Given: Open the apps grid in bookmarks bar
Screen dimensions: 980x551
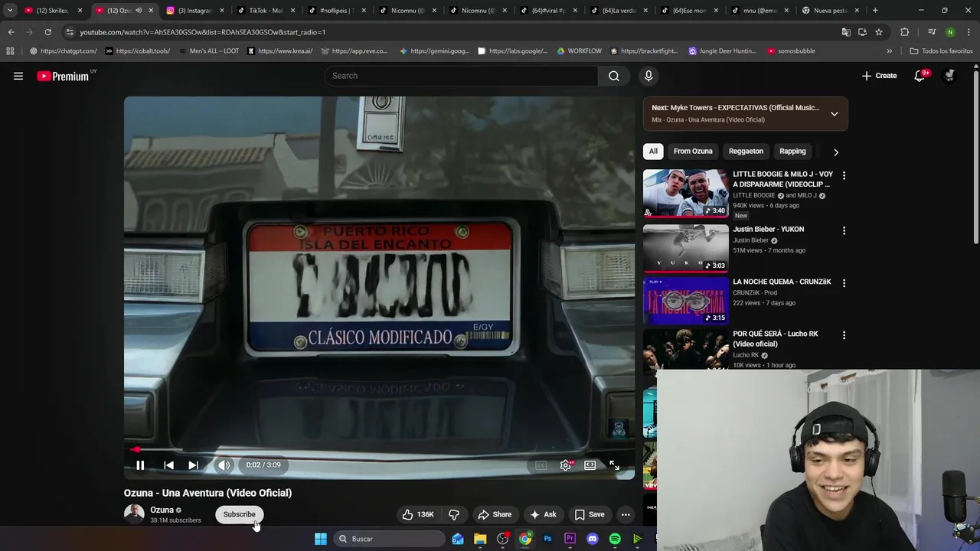Looking at the screenshot, I should click(x=10, y=51).
